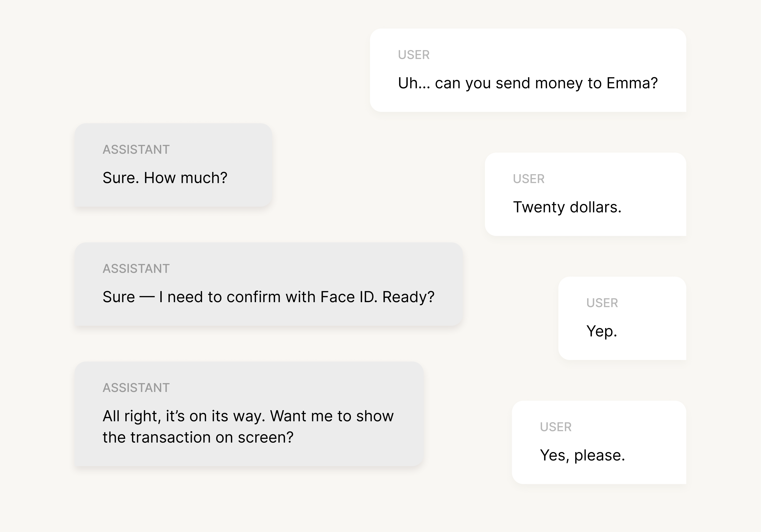The height and width of the screenshot is (532, 761).
Task: Select the ASSISTANT label above the Face ID message
Action: click(136, 268)
